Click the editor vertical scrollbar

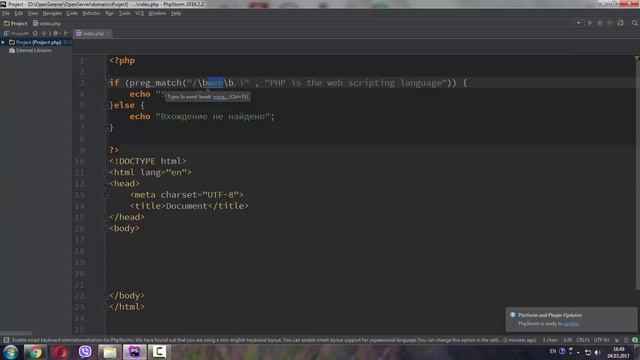pyautogui.click(x=638, y=176)
